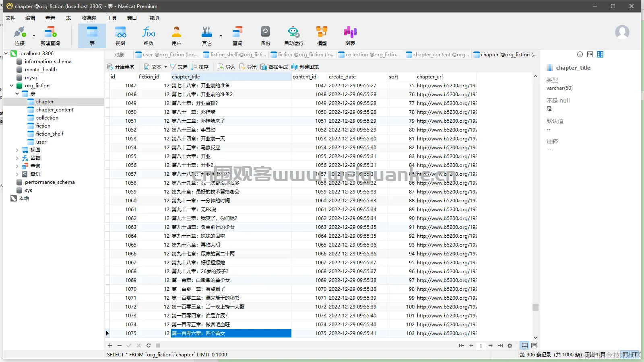This screenshot has height=362, width=644.
Task: Collapse the 表 (Tables) tree node
Action: coord(17,93)
